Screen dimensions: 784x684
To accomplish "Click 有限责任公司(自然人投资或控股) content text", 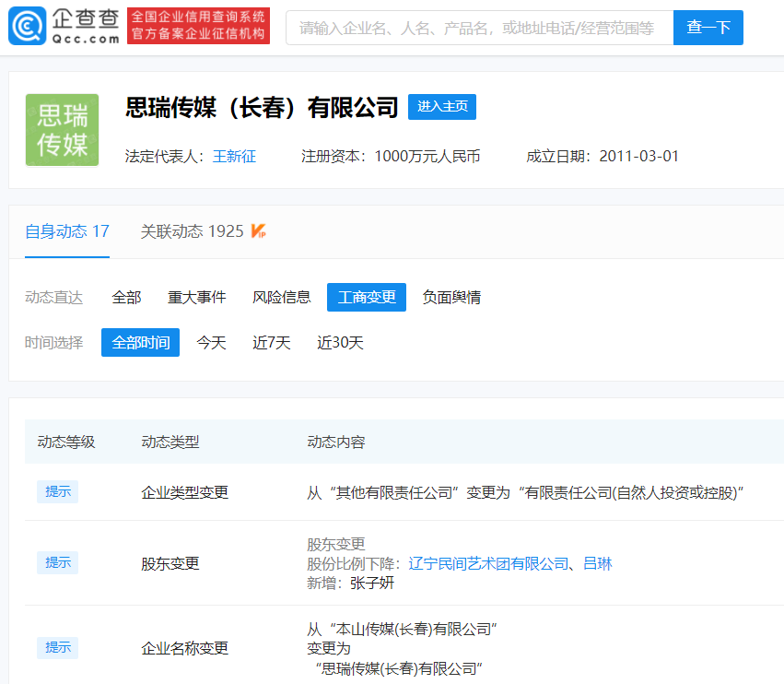I will tap(631, 493).
